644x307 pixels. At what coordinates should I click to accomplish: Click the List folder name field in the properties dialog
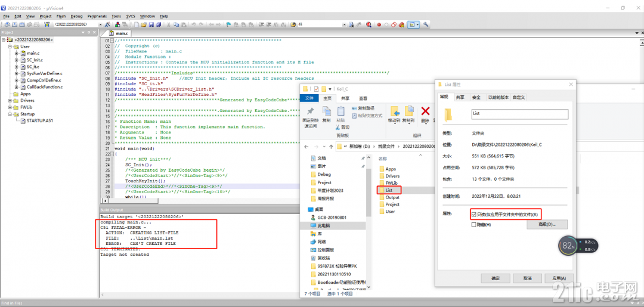coord(519,113)
